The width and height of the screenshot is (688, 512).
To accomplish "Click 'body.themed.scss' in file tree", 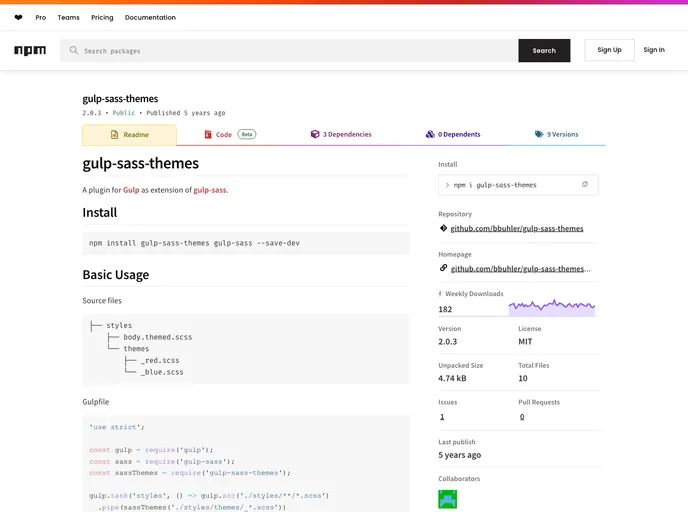I will click(158, 337).
